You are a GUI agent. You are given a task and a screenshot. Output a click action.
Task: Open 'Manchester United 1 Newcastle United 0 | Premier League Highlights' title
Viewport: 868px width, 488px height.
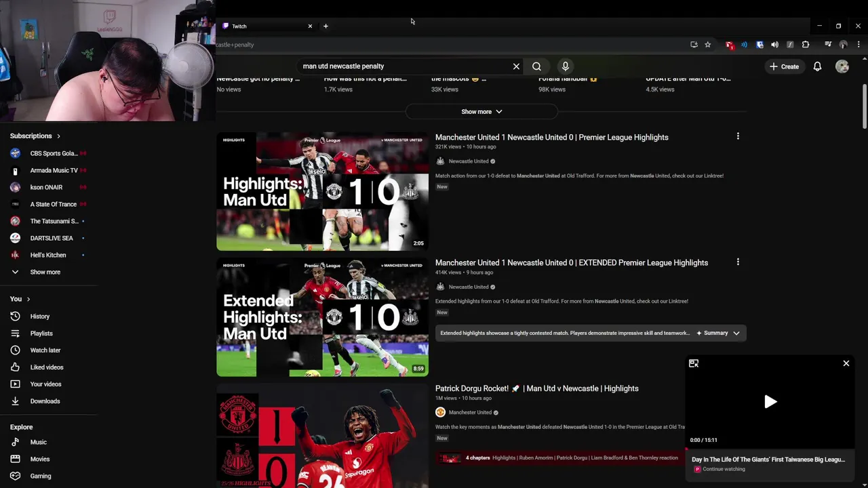[x=551, y=137]
